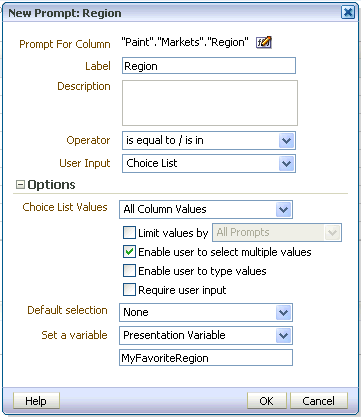Close the New Prompt dialog
Screen dimensions: 361x417
tap(348, 13)
